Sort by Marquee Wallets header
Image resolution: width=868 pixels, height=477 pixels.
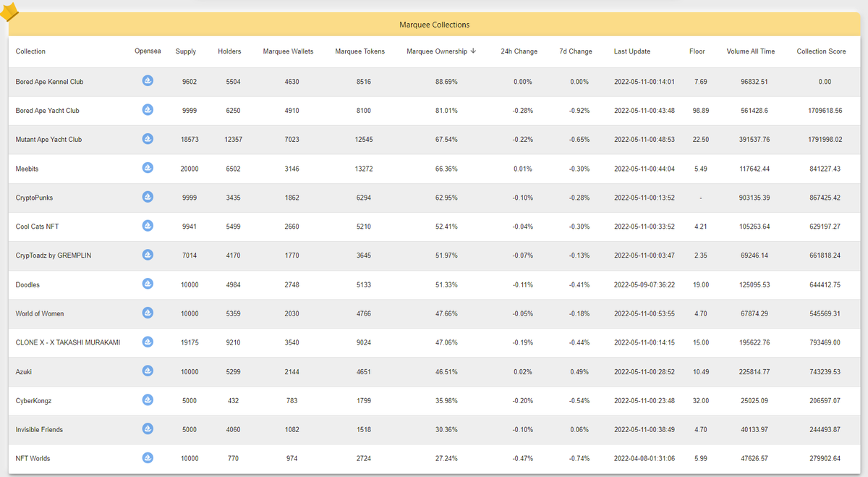288,51
